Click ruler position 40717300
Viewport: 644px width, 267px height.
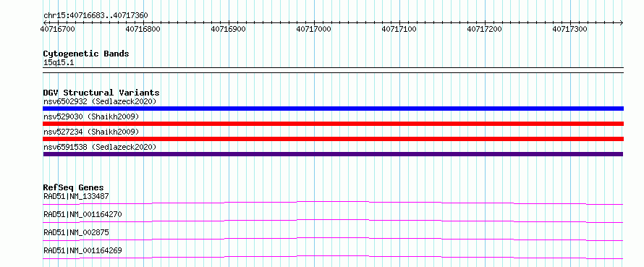570,29
